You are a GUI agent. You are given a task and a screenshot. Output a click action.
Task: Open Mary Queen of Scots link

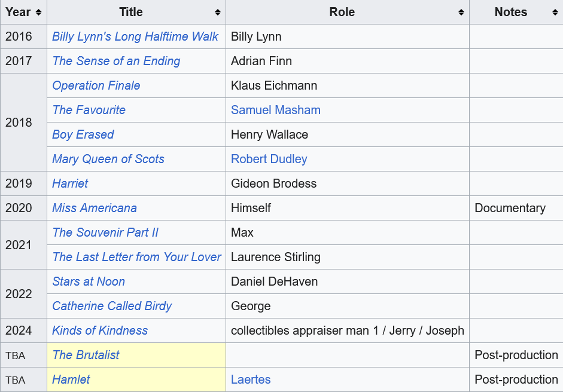[x=108, y=159]
